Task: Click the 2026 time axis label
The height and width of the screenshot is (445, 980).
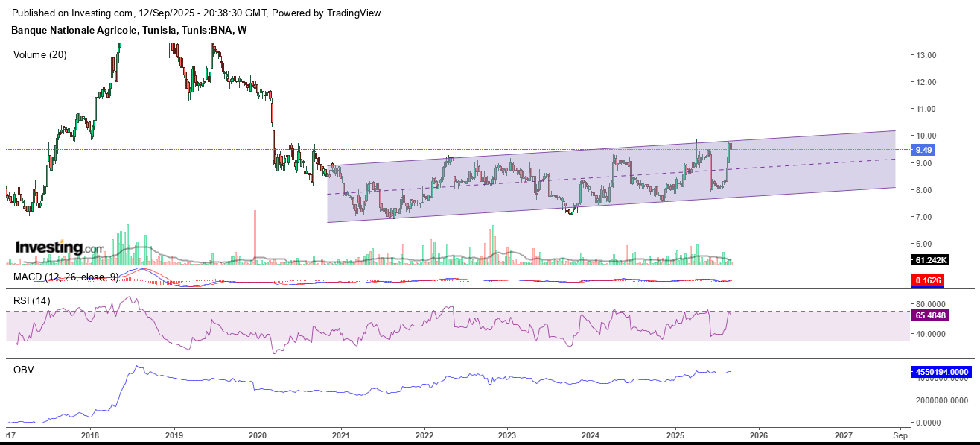Action: pos(759,435)
